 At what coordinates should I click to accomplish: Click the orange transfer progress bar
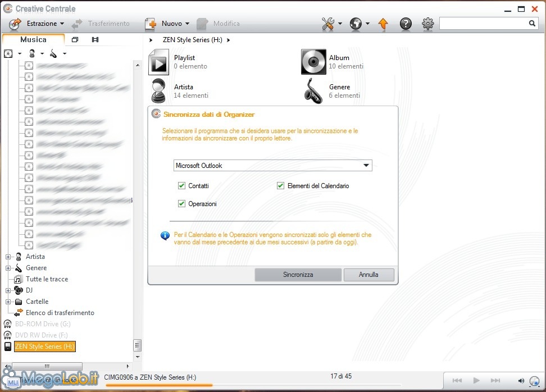click(x=159, y=385)
